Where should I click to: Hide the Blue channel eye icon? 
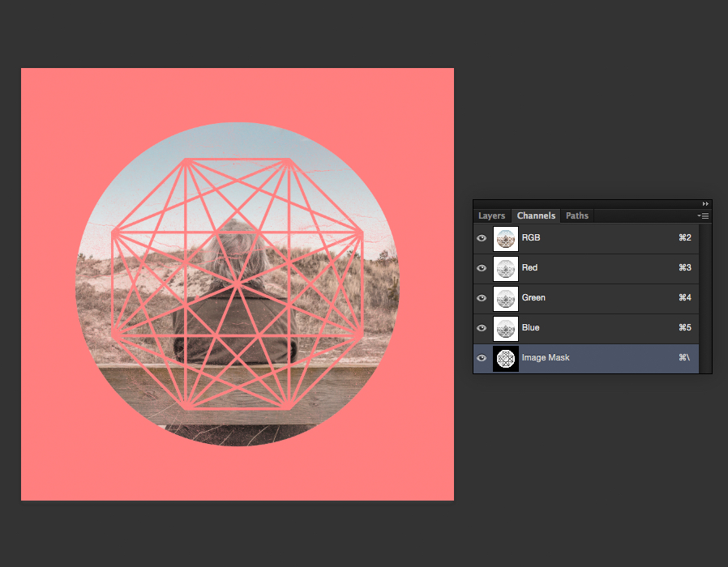[482, 328]
